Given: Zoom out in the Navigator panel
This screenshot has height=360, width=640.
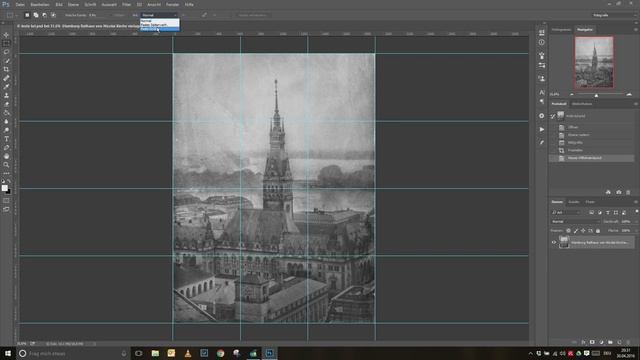Looking at the screenshot, I should click(571, 94).
